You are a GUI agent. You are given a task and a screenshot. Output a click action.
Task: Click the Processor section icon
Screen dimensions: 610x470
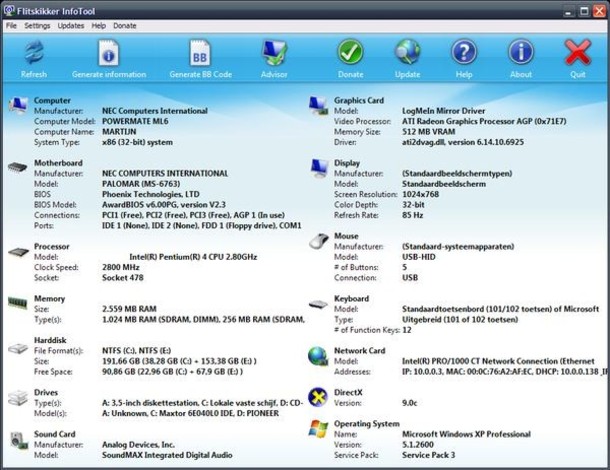pos(18,252)
